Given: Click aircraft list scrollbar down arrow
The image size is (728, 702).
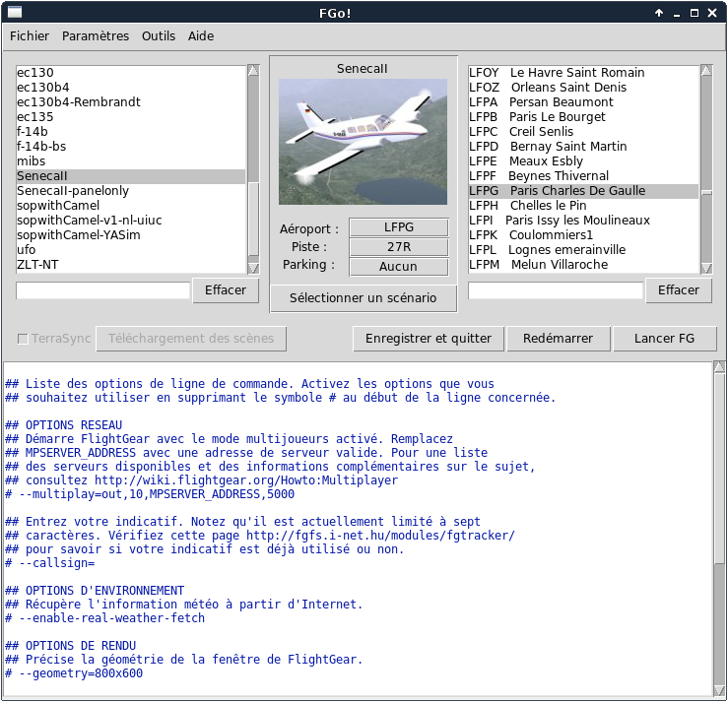Looking at the screenshot, I should [x=253, y=268].
